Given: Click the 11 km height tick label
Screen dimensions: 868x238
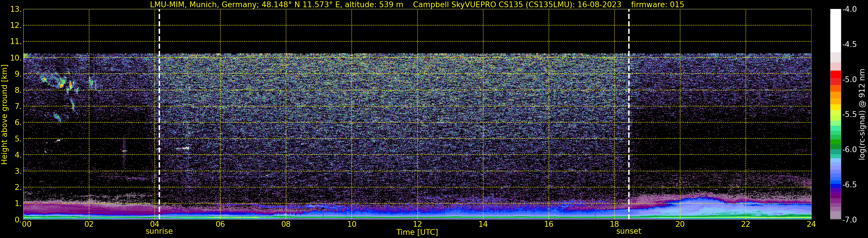Looking at the screenshot, I should pos(16,42).
